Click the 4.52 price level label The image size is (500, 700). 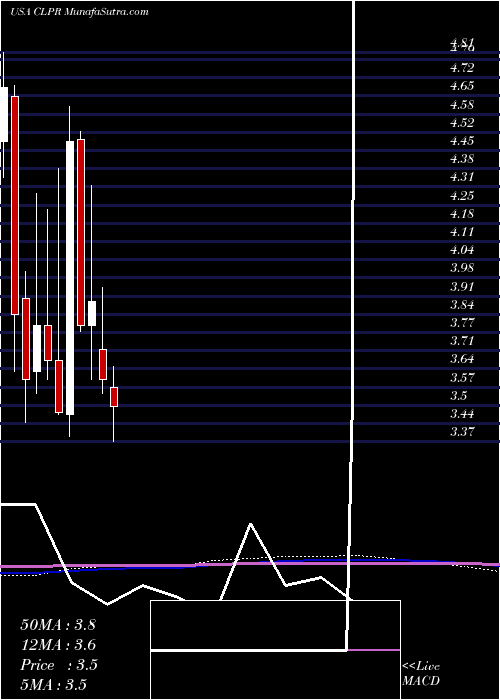tap(462, 123)
